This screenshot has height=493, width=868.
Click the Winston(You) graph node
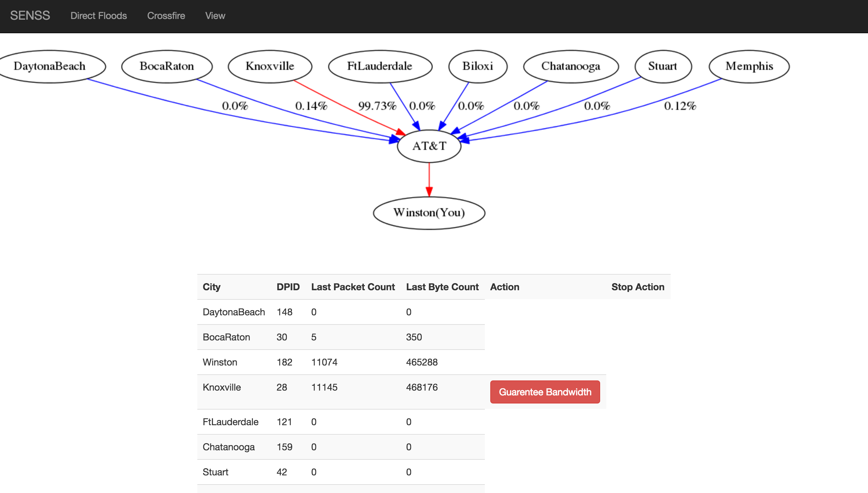[x=429, y=213]
